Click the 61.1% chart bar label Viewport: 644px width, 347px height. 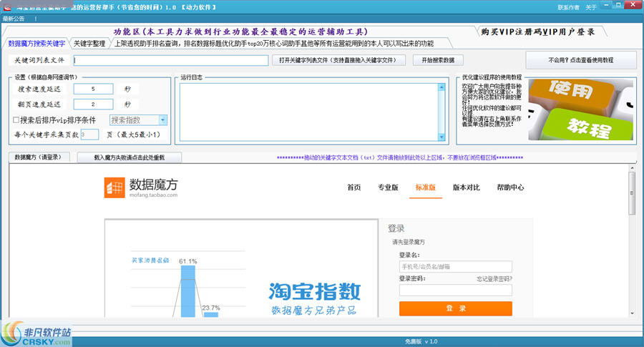point(188,261)
